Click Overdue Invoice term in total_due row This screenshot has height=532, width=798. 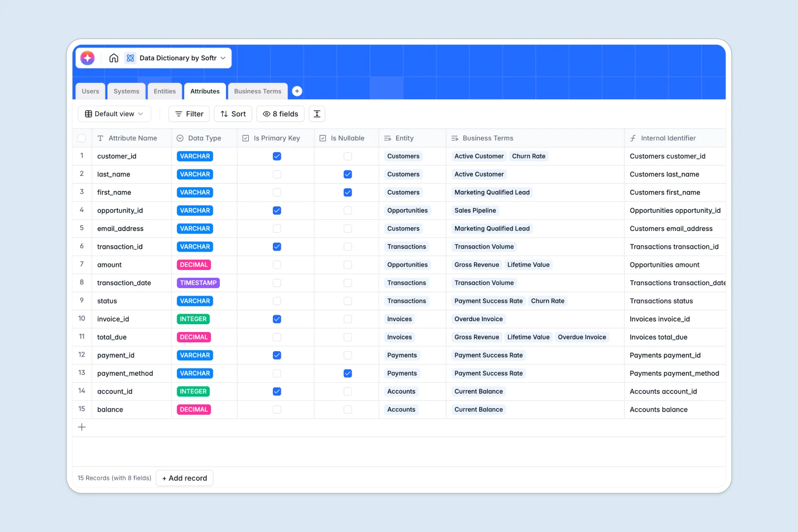click(582, 337)
